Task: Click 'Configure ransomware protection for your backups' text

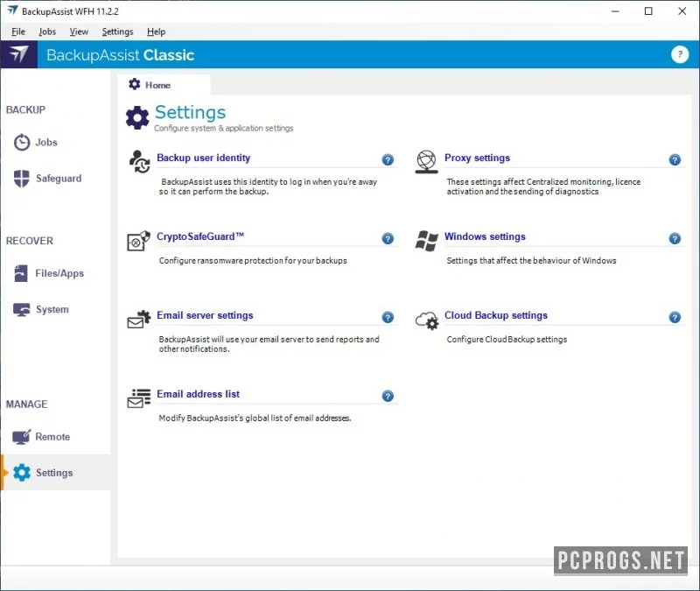Action: (x=253, y=260)
